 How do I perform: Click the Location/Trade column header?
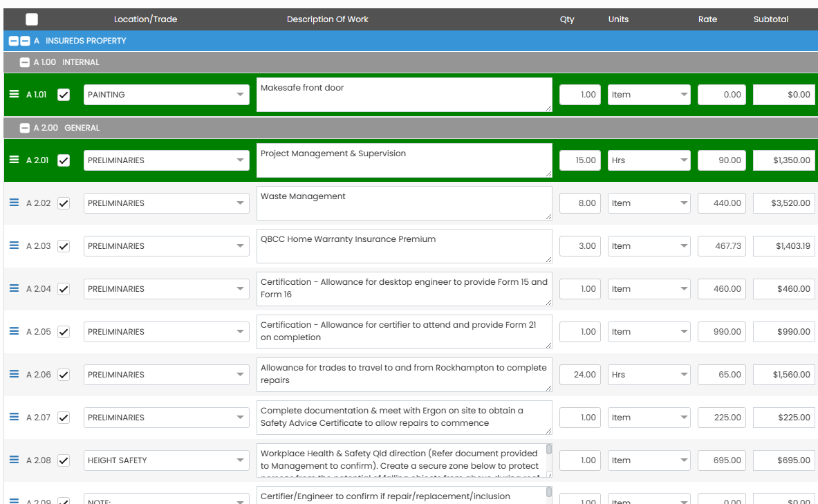pos(145,19)
